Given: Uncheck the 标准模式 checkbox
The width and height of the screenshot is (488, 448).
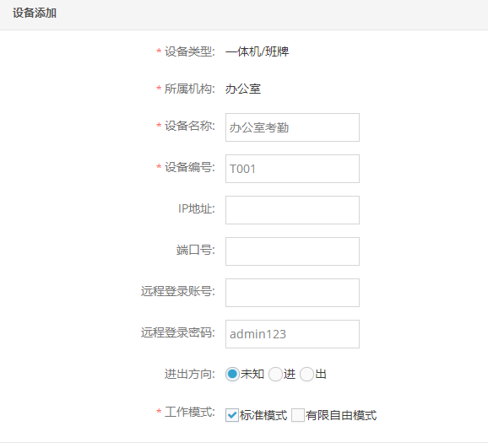Looking at the screenshot, I should 232,415.
